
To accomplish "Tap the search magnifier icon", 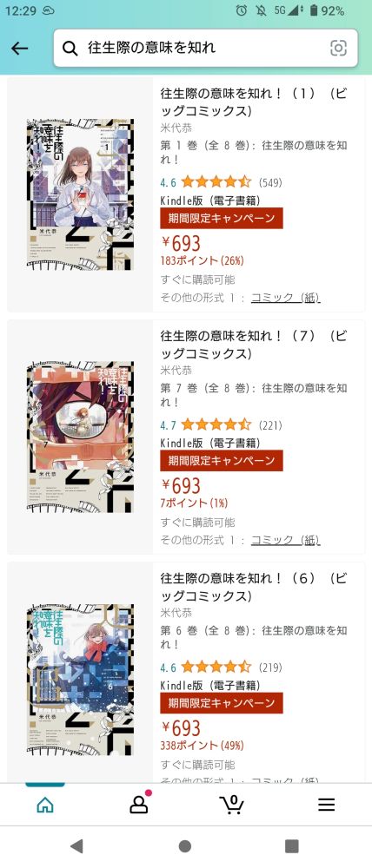I will pos(70,48).
